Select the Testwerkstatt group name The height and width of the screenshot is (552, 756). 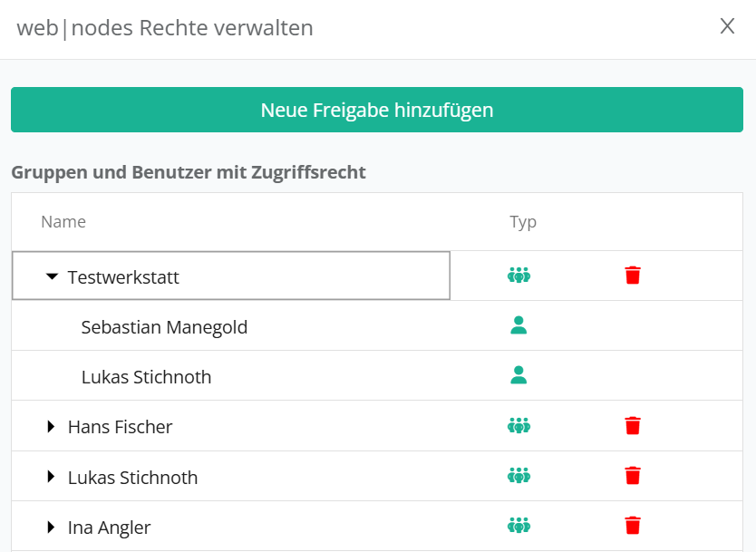(123, 276)
